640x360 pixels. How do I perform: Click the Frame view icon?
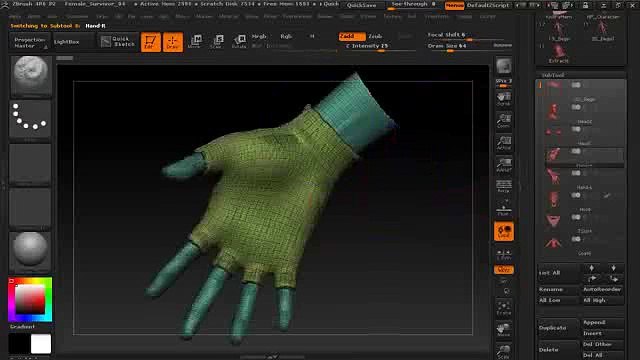point(504,308)
